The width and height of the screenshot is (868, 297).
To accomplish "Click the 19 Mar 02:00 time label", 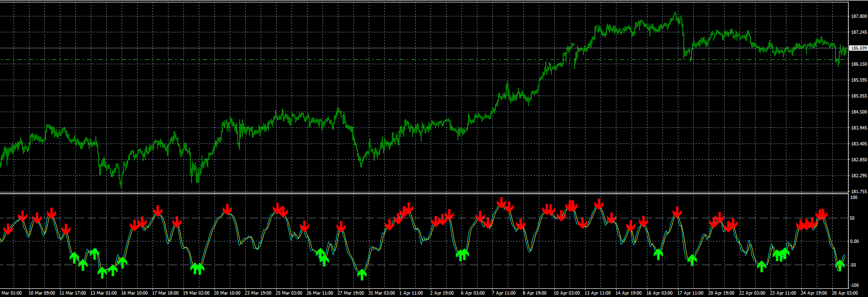I will point(196,293).
